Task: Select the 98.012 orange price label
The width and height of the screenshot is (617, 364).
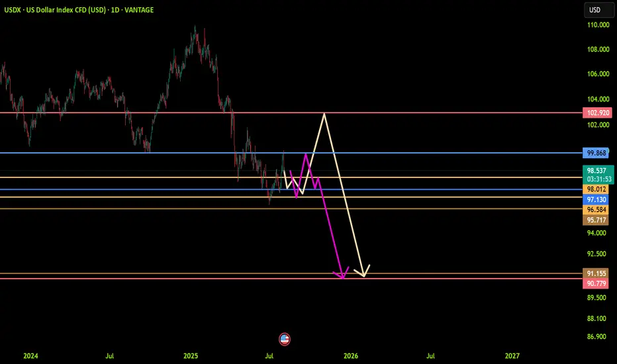Action: (596, 189)
